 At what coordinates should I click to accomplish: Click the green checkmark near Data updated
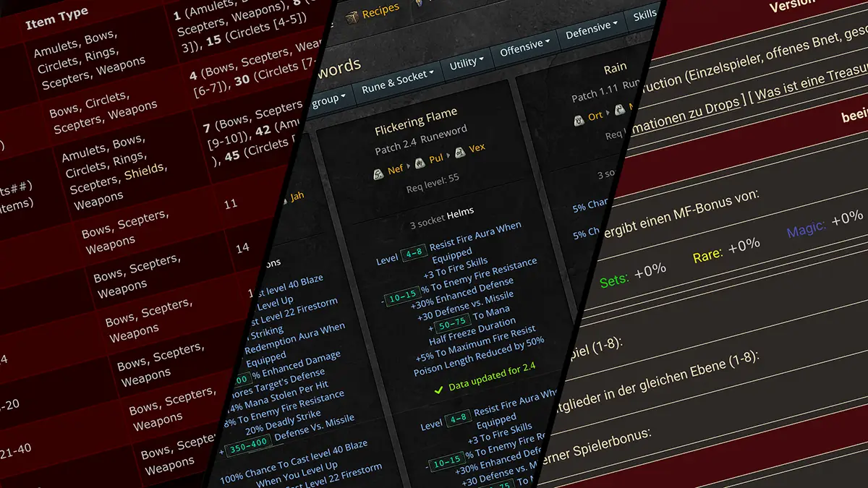(438, 390)
